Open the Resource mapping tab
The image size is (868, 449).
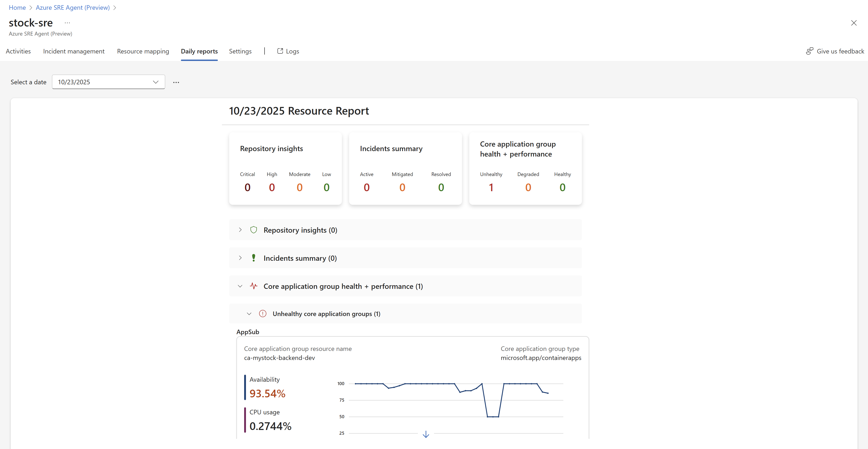143,51
